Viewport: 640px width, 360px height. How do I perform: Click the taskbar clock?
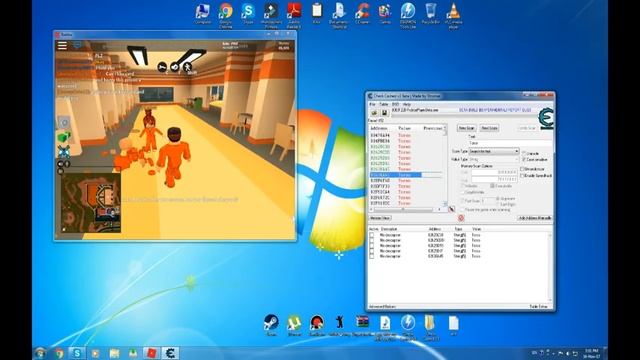pos(591,353)
